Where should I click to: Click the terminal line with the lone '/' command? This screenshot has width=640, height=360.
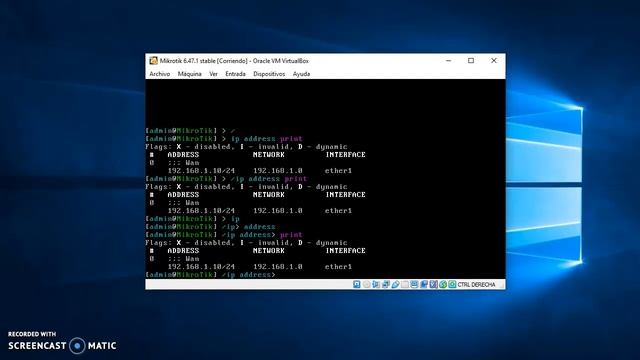[191, 131]
